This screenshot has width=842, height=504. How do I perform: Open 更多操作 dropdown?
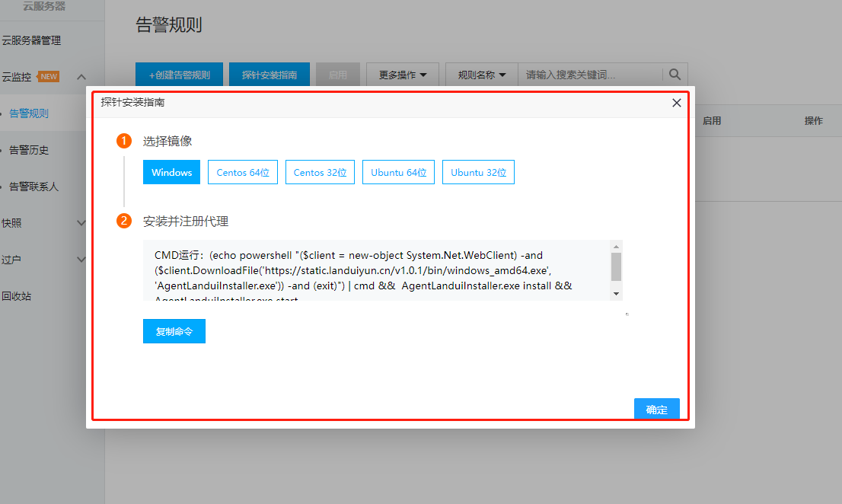point(403,75)
